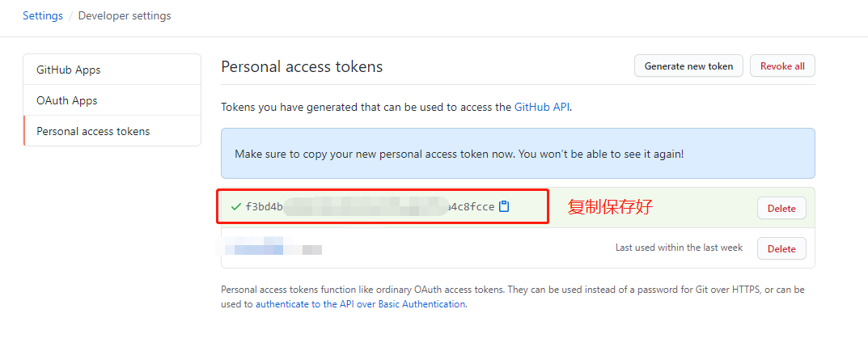Copy the new token with clipboard icon
This screenshot has height=343, width=868.
[504, 206]
